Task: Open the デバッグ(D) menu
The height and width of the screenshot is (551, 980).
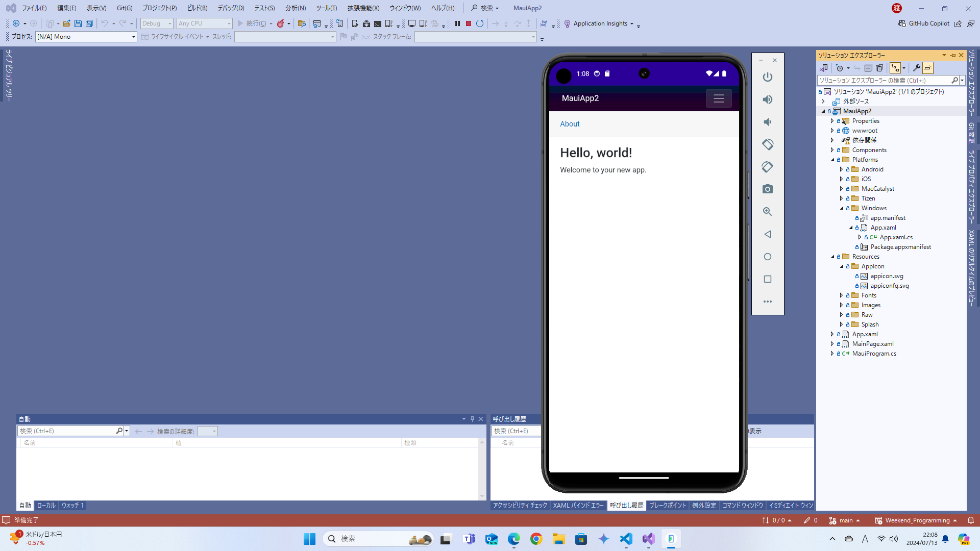Action: click(231, 8)
